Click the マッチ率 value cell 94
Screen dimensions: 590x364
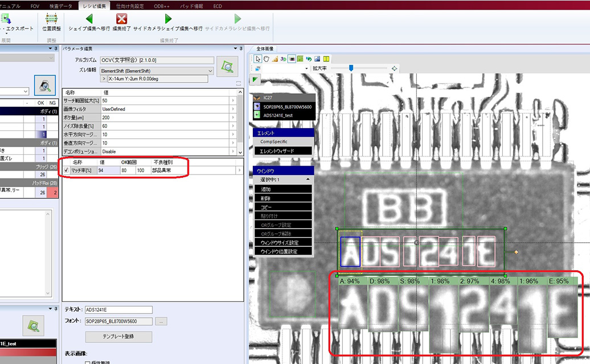pos(108,170)
